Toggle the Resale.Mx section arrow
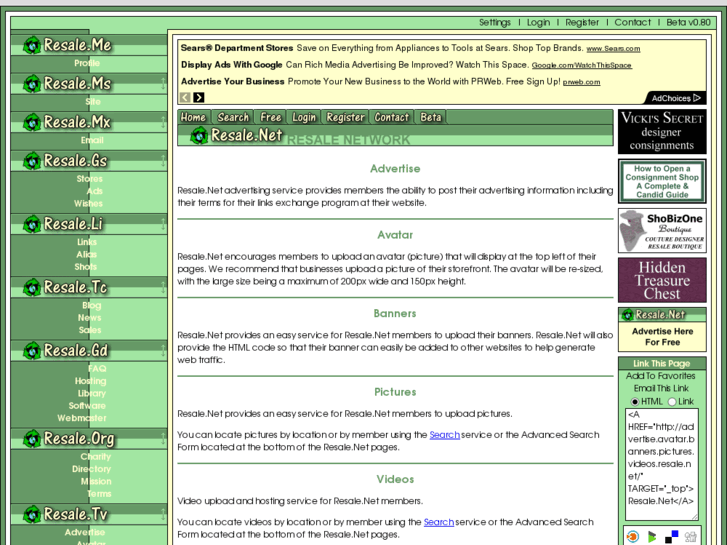This screenshot has height=545, width=727. tap(163, 122)
